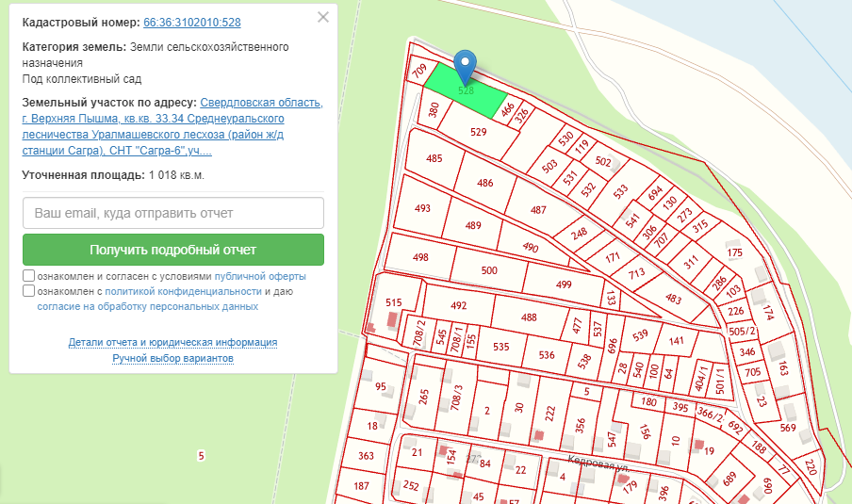Open cadastral number 66:36:3102010:528 link
The height and width of the screenshot is (504, 852).
[x=192, y=23]
